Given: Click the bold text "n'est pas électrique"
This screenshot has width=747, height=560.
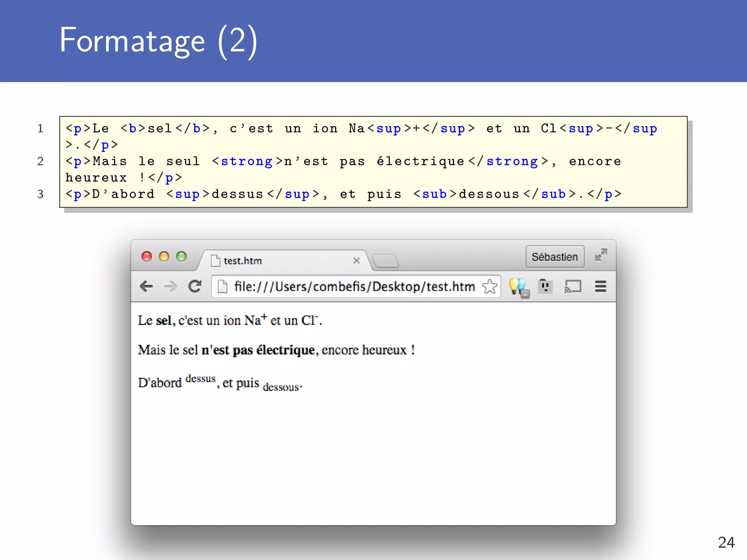Looking at the screenshot, I should [x=258, y=350].
